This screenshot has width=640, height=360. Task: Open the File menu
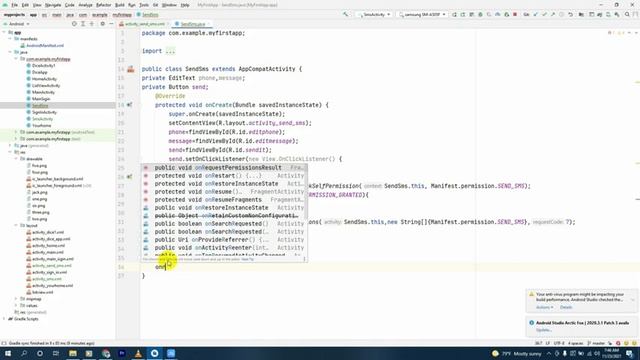pos(15,5)
